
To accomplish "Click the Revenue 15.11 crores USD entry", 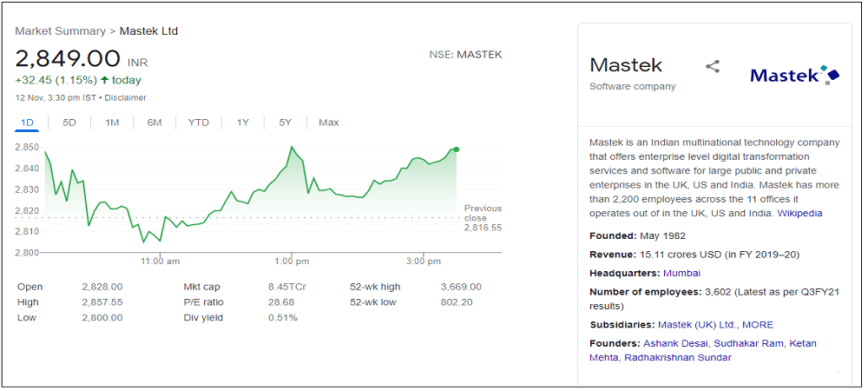I will (x=694, y=255).
